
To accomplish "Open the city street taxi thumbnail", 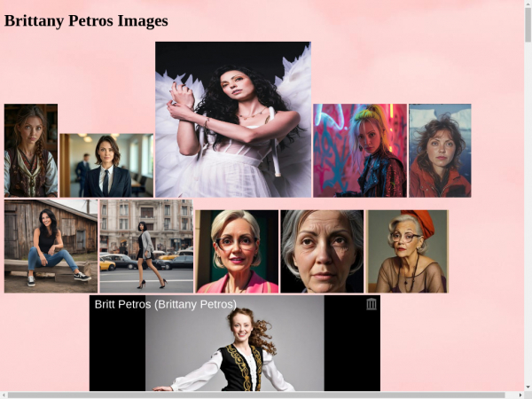I will 146,246.
